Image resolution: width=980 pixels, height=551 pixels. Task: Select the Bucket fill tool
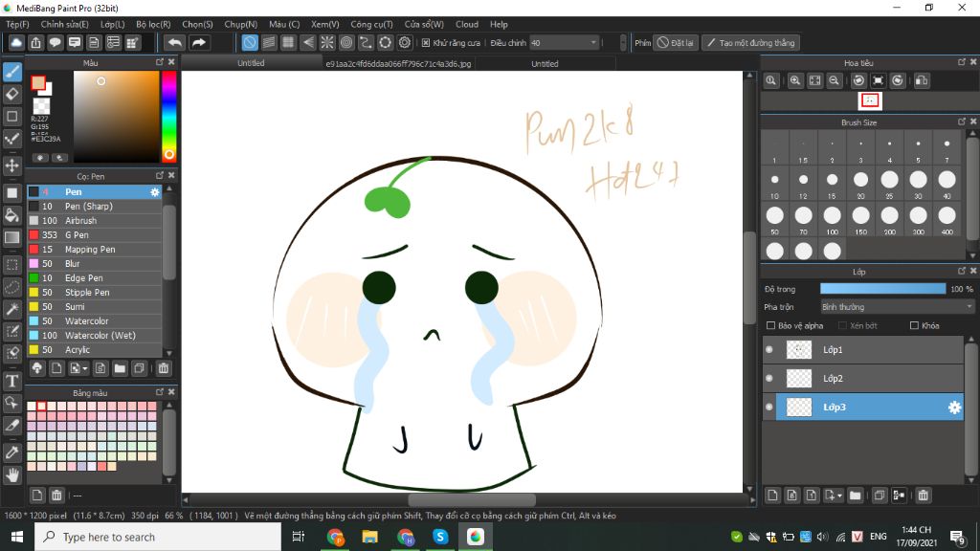tap(11, 215)
